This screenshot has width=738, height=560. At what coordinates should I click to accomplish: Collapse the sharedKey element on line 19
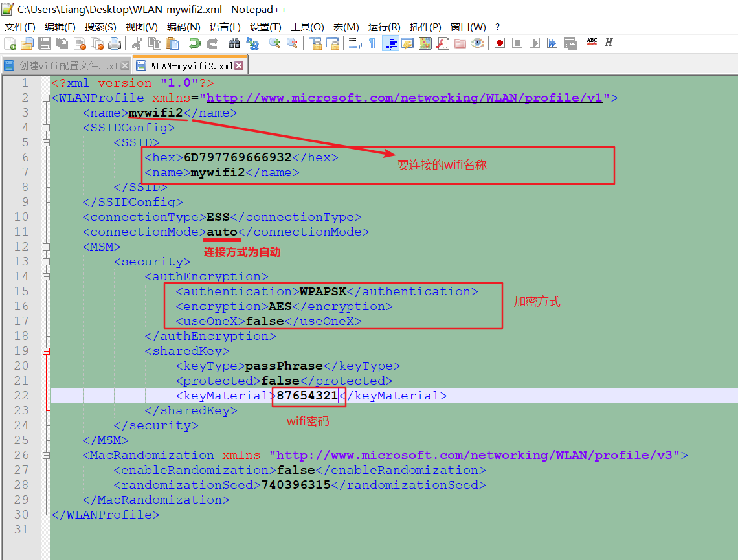[45, 350]
